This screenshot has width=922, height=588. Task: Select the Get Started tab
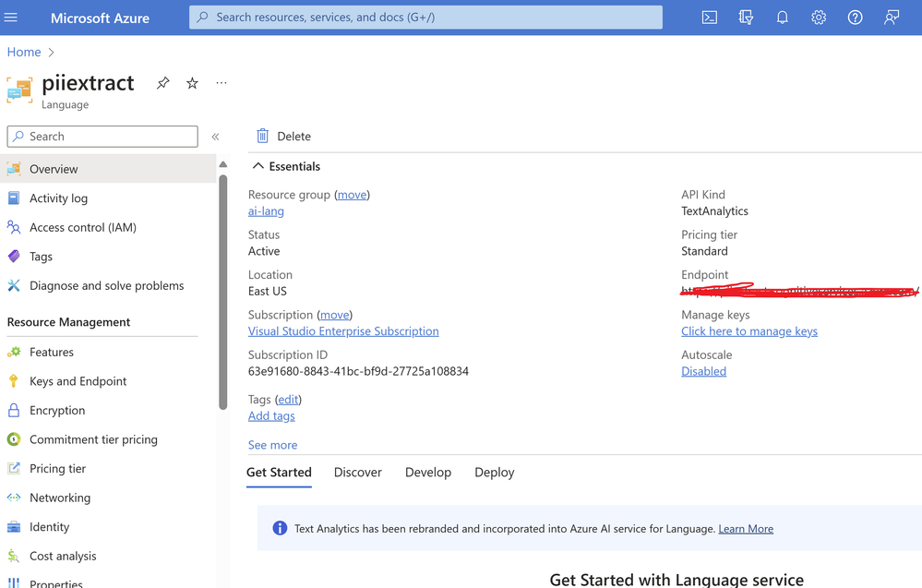[279, 473]
